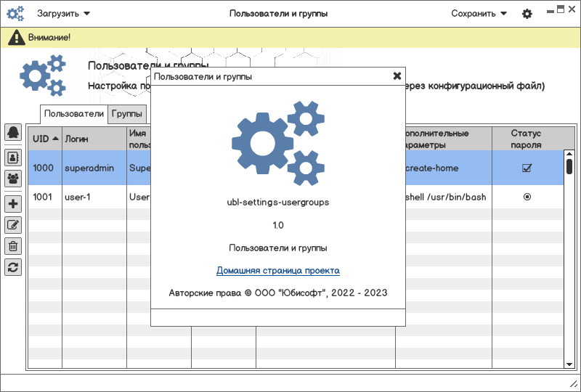This screenshot has height=392, width=581.
Task: Click the address book icon in sidebar
Action: click(x=13, y=157)
